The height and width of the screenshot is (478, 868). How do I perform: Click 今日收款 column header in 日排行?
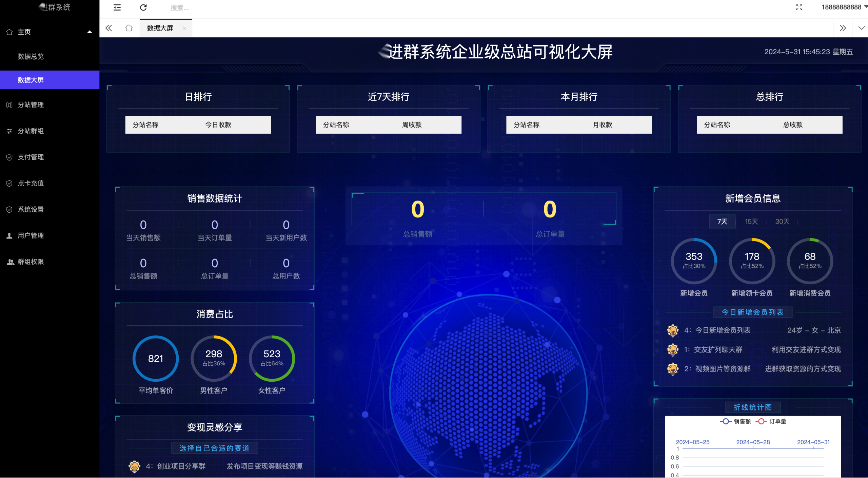point(218,125)
